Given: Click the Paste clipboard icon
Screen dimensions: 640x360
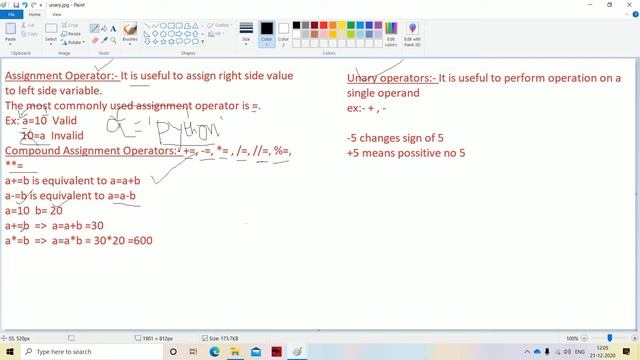Looking at the screenshot, I should tap(11, 29).
